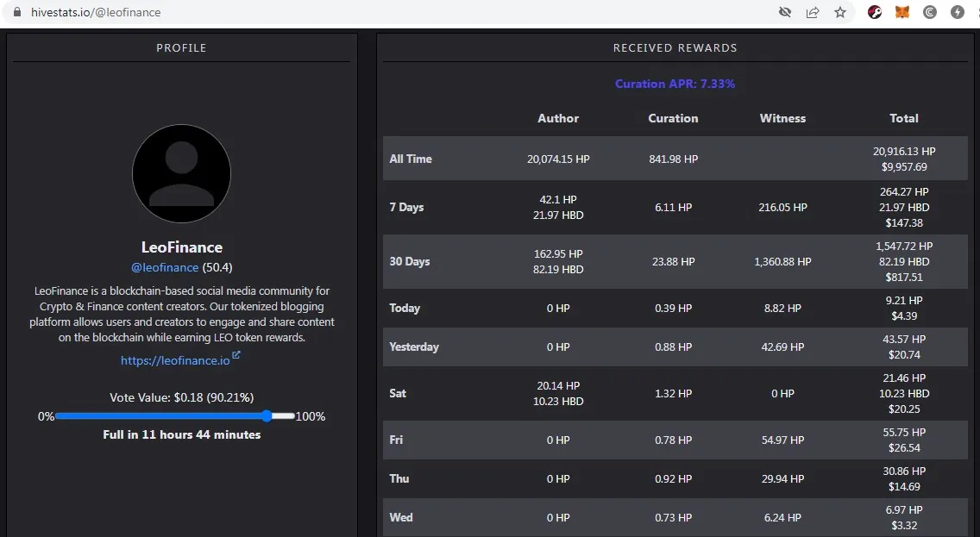This screenshot has height=537, width=980.
Task: Select the Today row label
Action: click(x=405, y=308)
